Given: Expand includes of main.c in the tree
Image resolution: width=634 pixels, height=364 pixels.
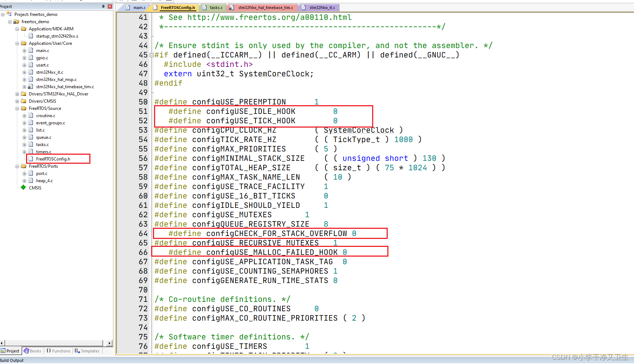Looking at the screenshot, I should pos(24,51).
